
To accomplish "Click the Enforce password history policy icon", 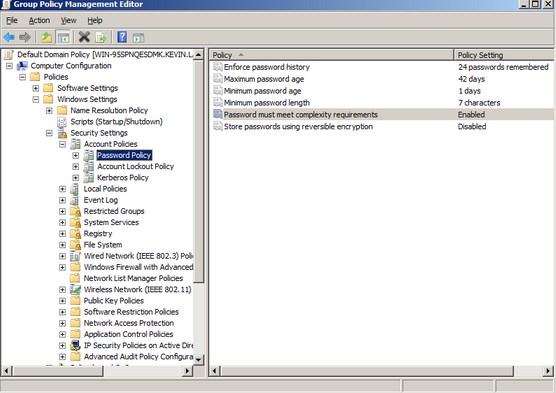I will tap(218, 67).
